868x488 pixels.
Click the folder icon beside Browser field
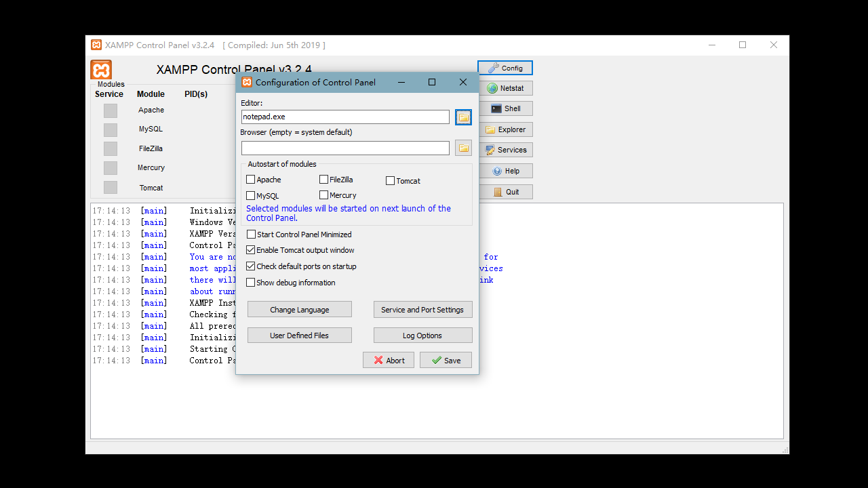(x=463, y=148)
